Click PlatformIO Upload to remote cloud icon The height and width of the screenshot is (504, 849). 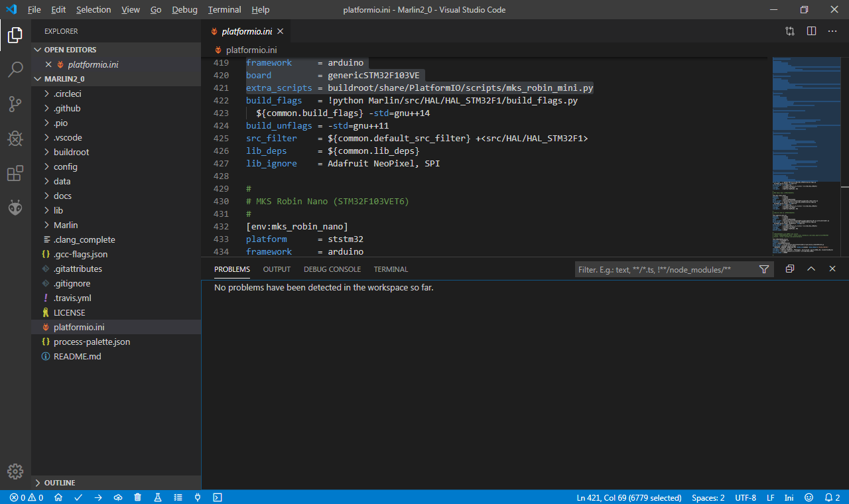[x=118, y=497]
